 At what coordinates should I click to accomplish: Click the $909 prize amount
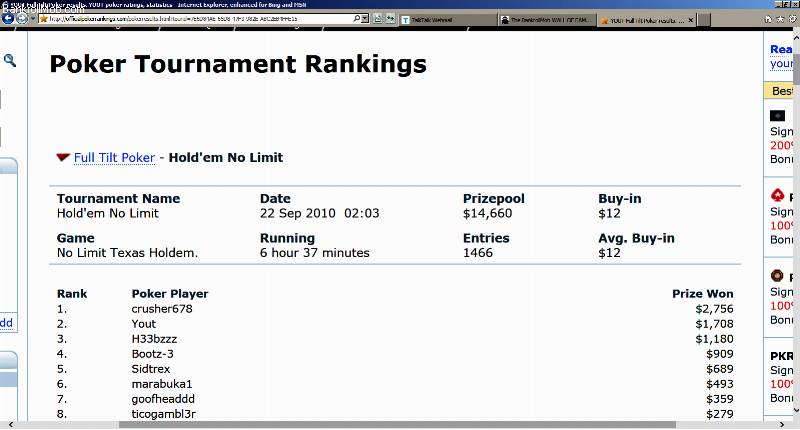[x=720, y=354]
